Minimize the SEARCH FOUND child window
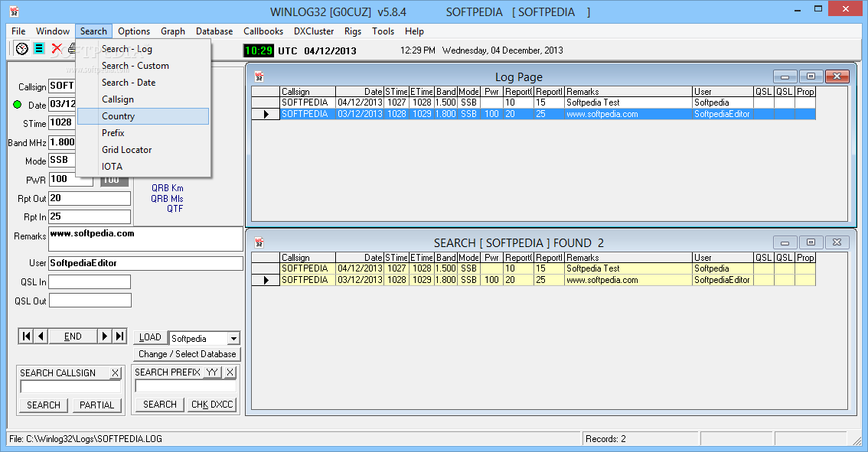Image resolution: width=868 pixels, height=452 pixels. 785,242
